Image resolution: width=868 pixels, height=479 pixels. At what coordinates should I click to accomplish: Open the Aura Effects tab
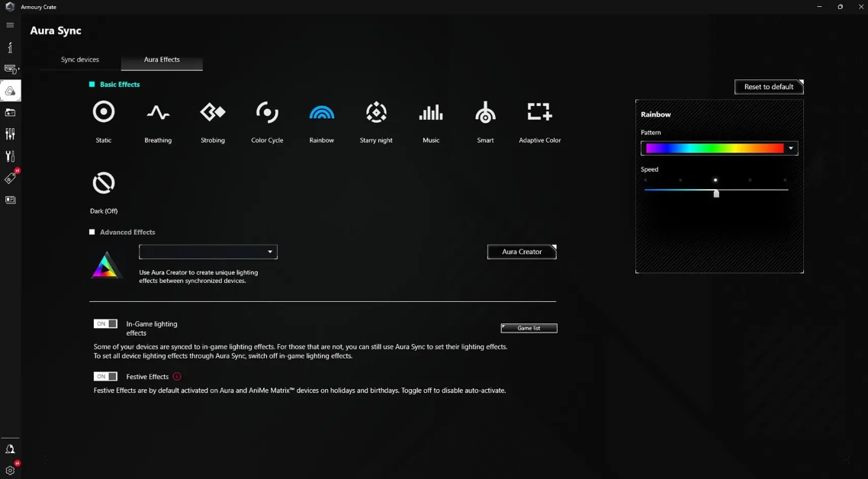pyautogui.click(x=162, y=59)
